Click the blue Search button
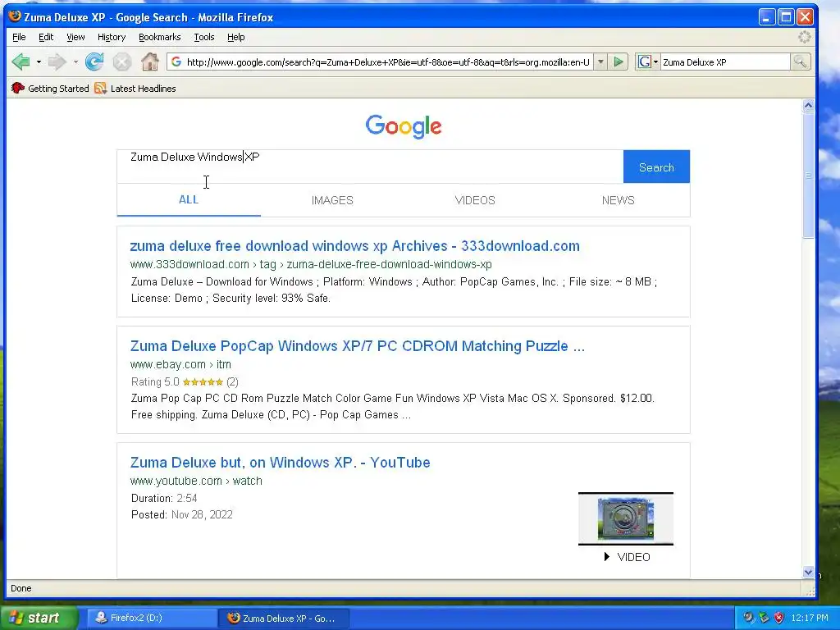Screen dimensions: 840x630 pyautogui.click(x=656, y=167)
